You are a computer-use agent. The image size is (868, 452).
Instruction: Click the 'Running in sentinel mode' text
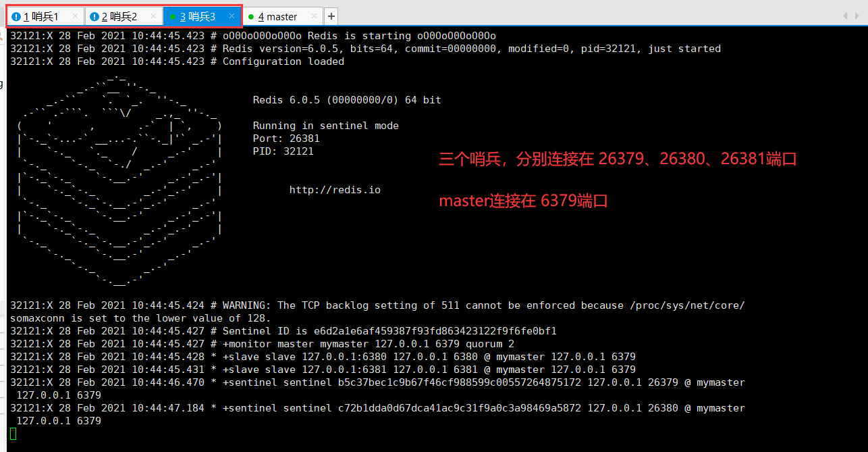coord(325,126)
